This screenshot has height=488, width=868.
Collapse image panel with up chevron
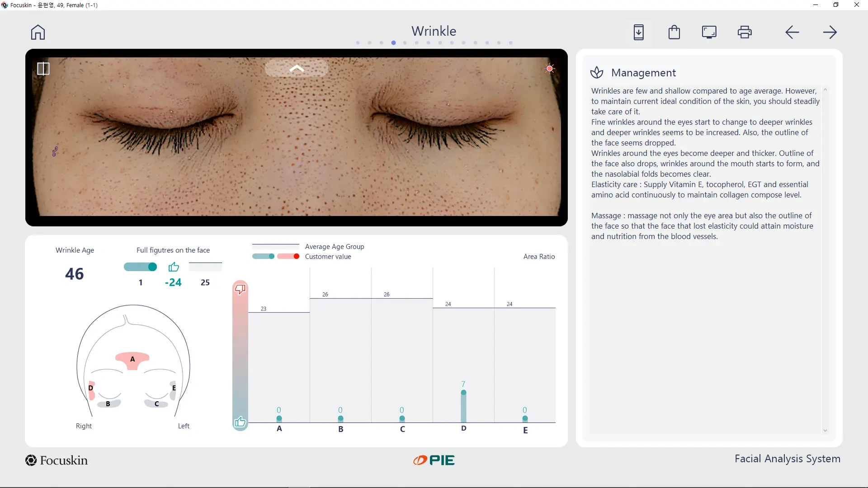[x=297, y=69]
